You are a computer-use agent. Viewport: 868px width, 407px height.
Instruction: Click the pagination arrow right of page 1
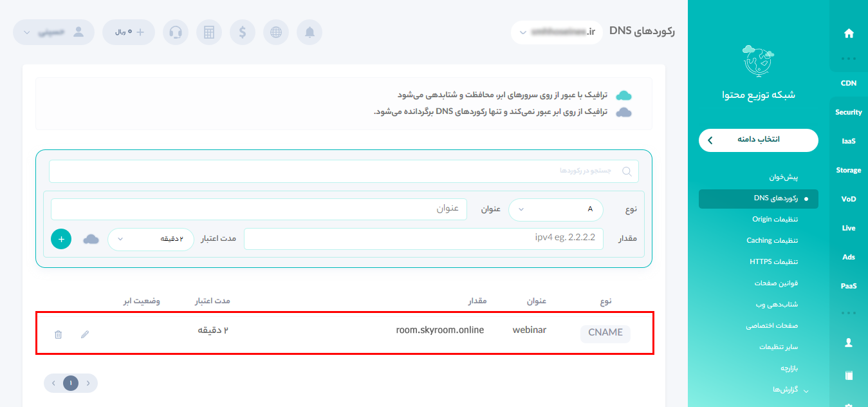pos(88,383)
